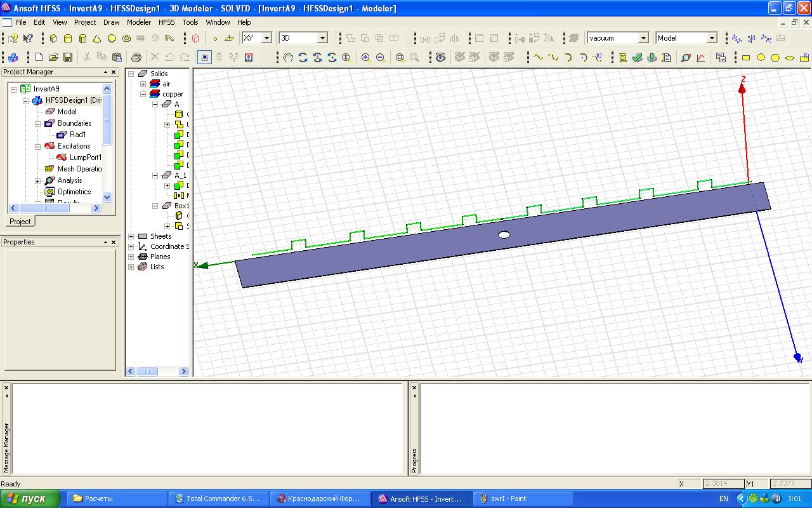Viewport: 812px width, 508px height.
Task: Expand the air solids tree node
Action: 143,84
